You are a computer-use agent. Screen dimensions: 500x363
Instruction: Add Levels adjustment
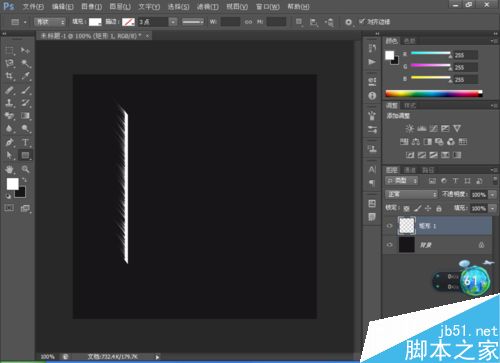coord(422,129)
